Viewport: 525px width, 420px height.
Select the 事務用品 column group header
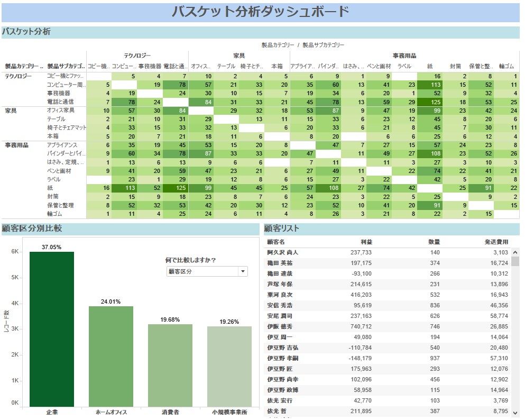tap(404, 56)
